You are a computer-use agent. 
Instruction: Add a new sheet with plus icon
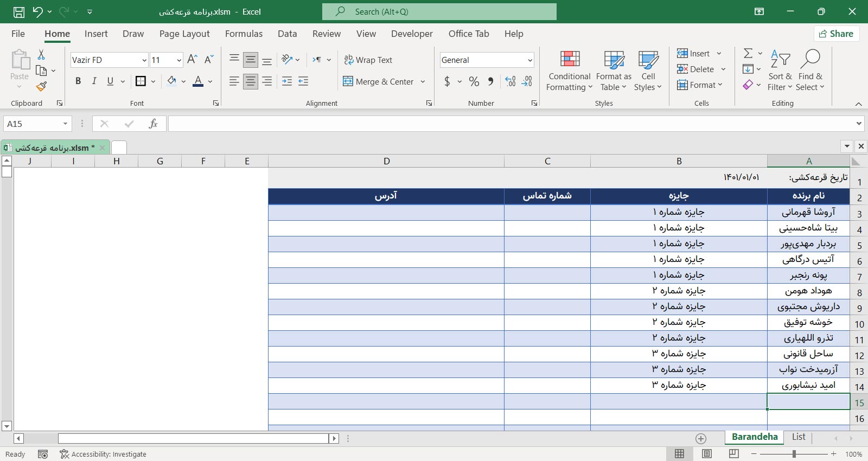701,438
